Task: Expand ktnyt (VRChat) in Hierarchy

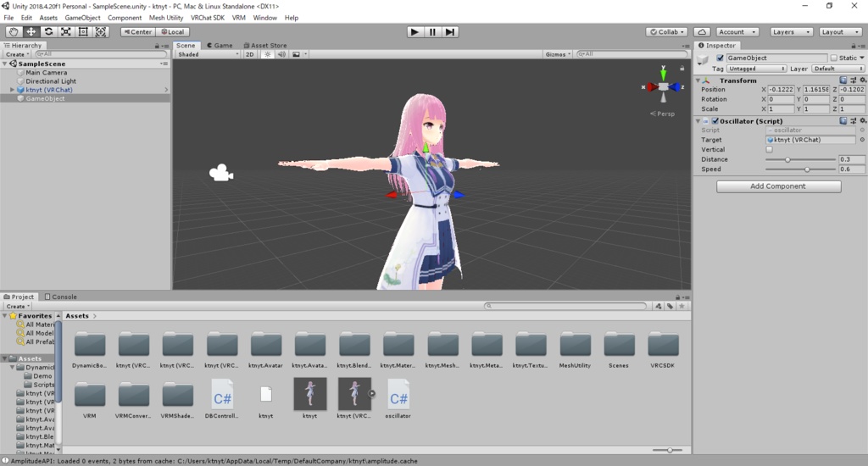Action: coord(12,90)
